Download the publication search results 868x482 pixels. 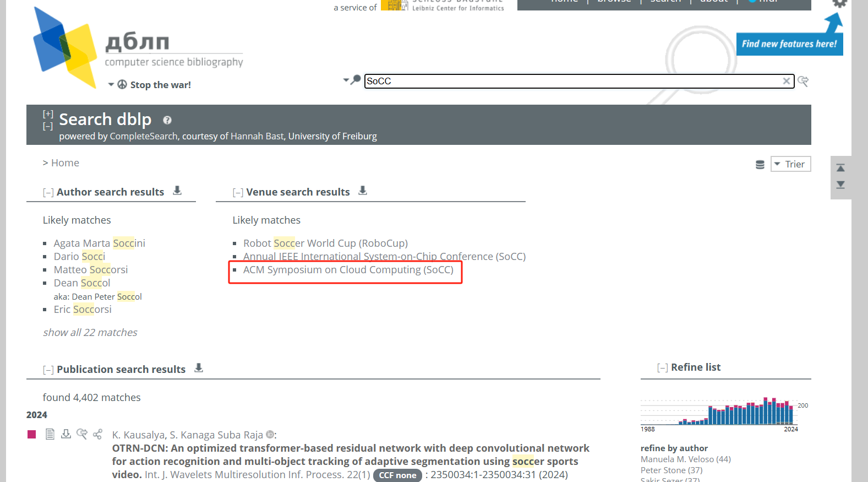click(x=199, y=368)
